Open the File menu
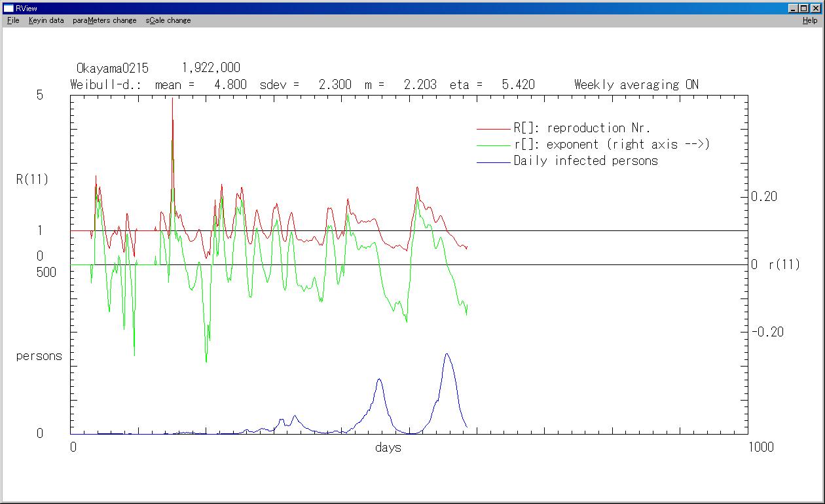The image size is (825, 504). pos(13,20)
